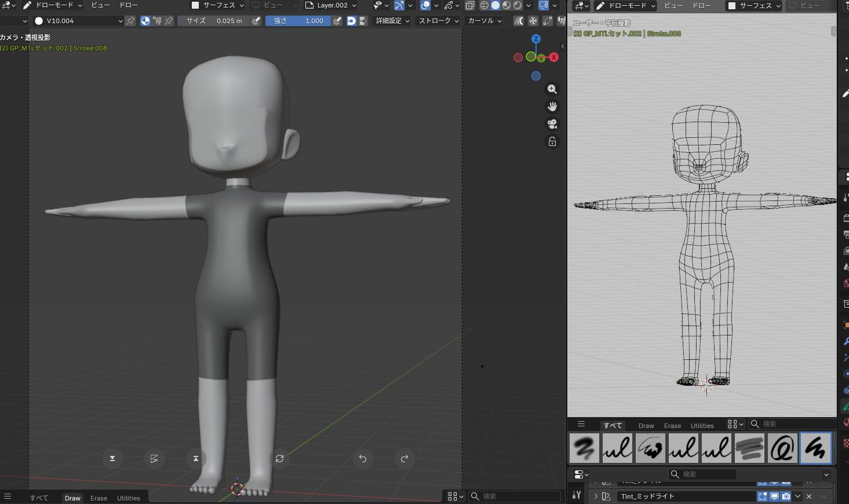Toggle the camera-to-view lock icon
The image size is (849, 504).
point(552,142)
